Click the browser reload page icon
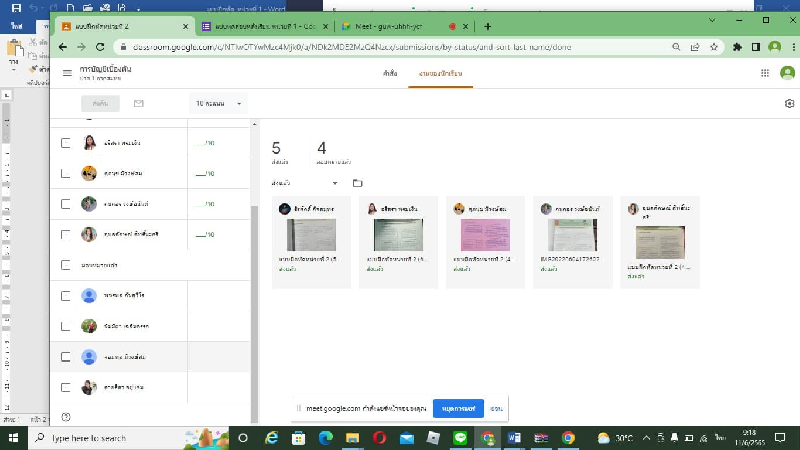 click(x=101, y=46)
